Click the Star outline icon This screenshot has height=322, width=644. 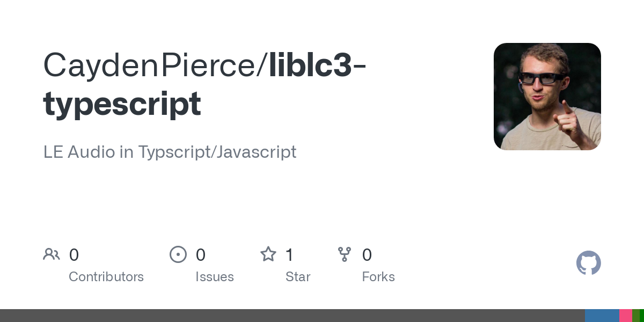268,254
